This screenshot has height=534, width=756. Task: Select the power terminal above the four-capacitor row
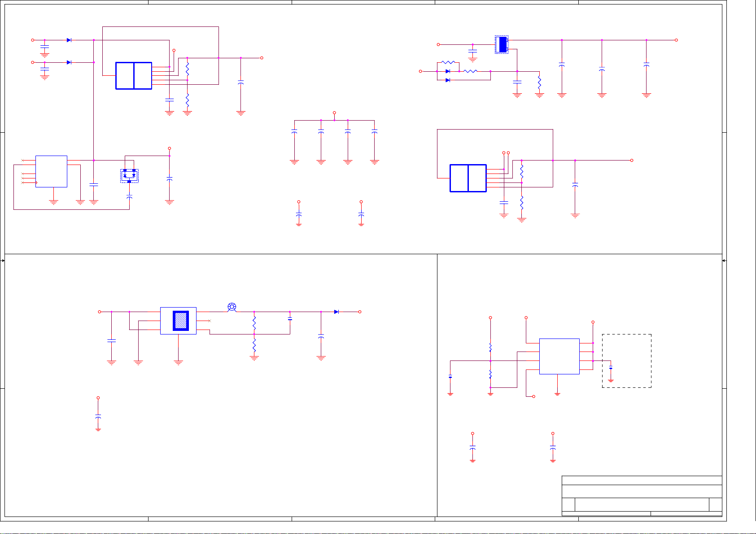334,113
